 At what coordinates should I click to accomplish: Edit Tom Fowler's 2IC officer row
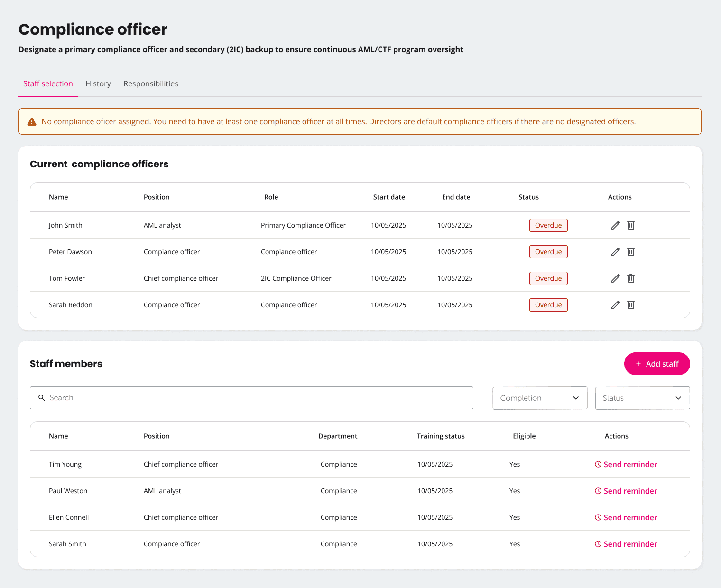tap(615, 278)
